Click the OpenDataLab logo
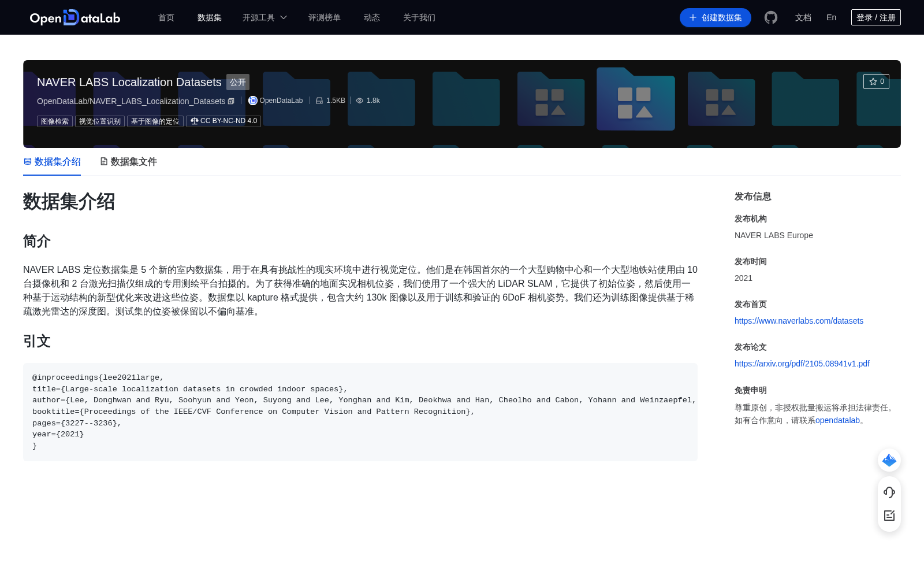 75,17
